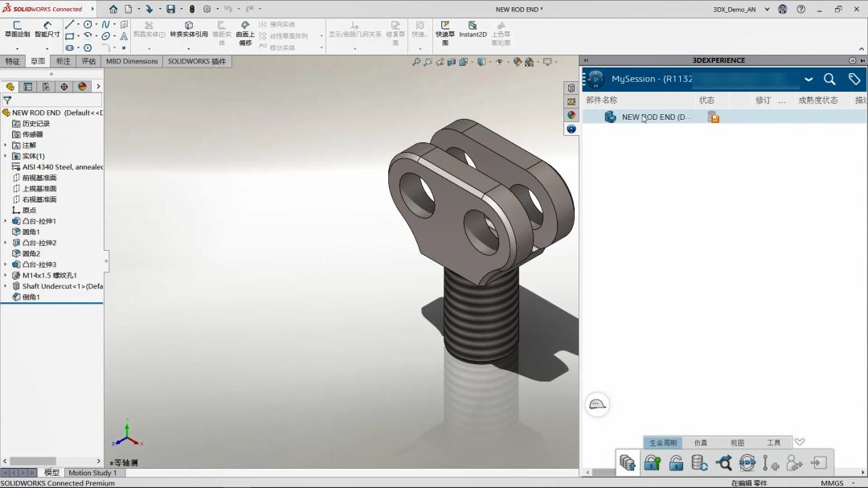Screen dimensions: 868x488
Task: Select the Corner Rectangle sketch tool
Action: pyautogui.click(x=69, y=36)
